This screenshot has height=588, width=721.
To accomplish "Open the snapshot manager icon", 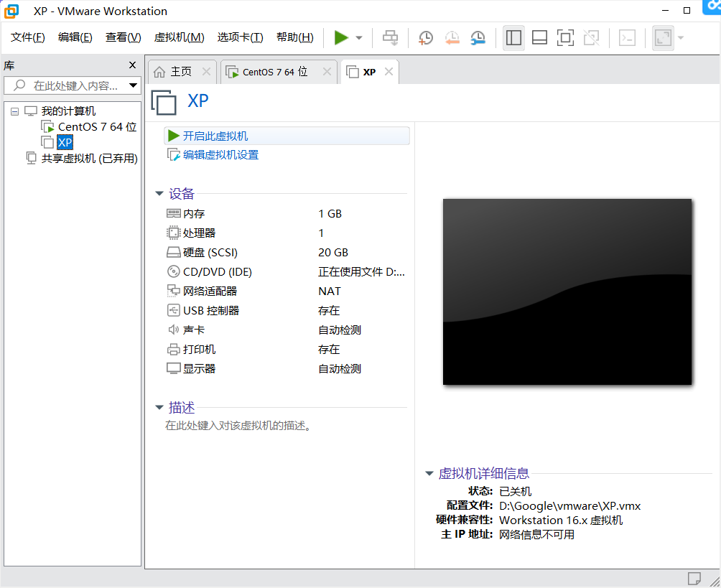I will [x=478, y=38].
